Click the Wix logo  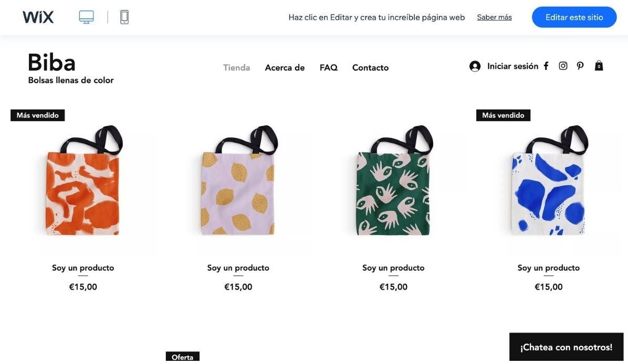click(x=38, y=17)
